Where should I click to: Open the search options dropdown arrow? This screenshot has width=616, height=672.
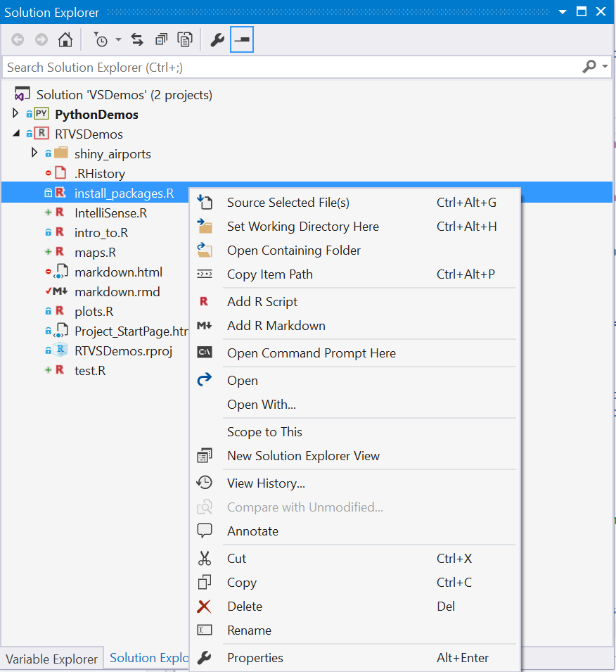605,66
